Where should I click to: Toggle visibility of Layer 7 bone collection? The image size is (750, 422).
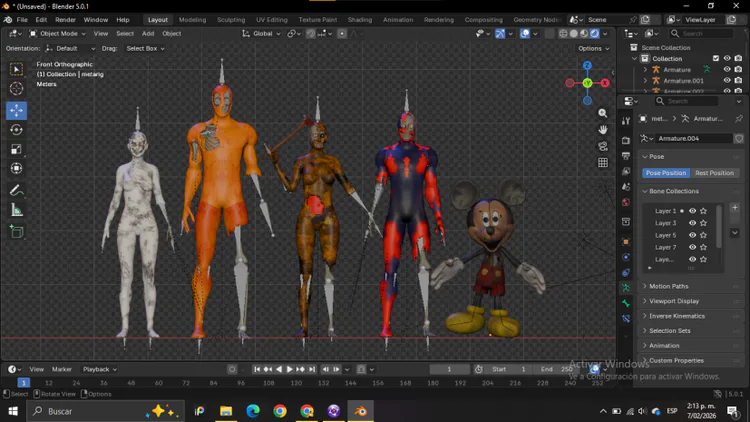pyautogui.click(x=692, y=247)
